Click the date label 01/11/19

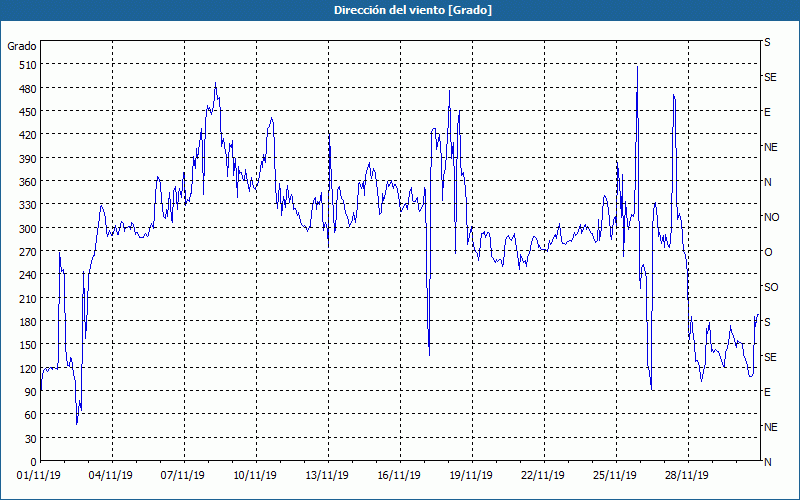pyautogui.click(x=39, y=476)
